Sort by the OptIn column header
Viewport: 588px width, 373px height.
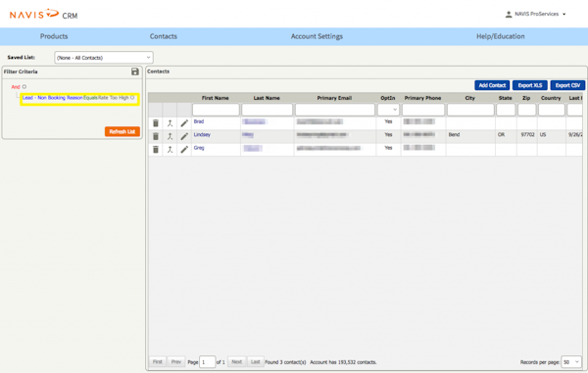tap(388, 98)
